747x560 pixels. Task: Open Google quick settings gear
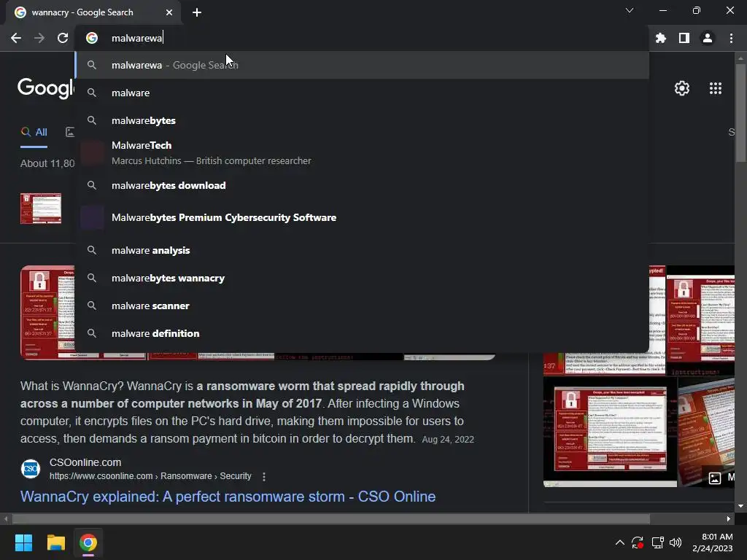[x=682, y=88]
